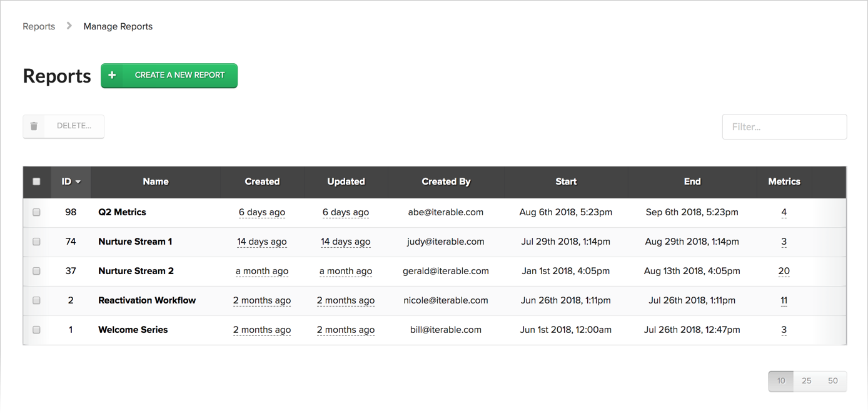This screenshot has height=413, width=868.
Task: Go to Reports breadcrumb link
Action: (x=39, y=26)
